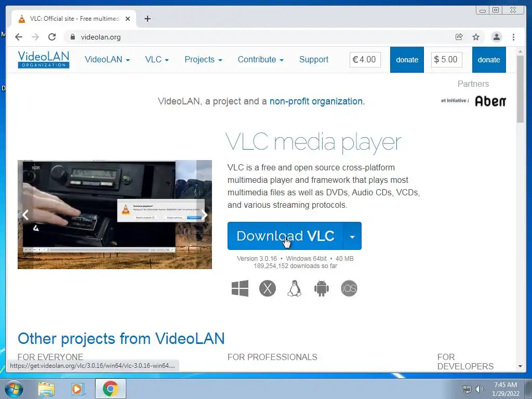Screen dimensions: 532x399
Task: Click the Version 3.0.16 Windows 64bit text
Action: 295,259
